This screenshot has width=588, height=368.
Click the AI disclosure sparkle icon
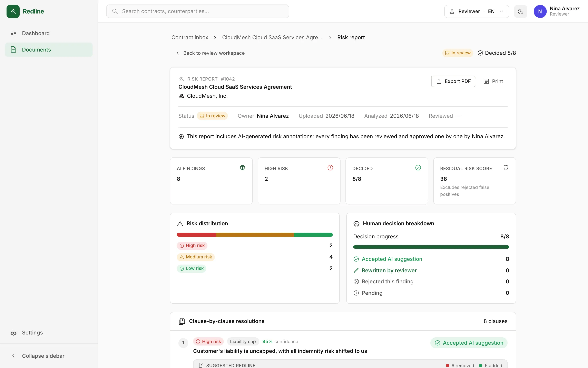(x=181, y=137)
